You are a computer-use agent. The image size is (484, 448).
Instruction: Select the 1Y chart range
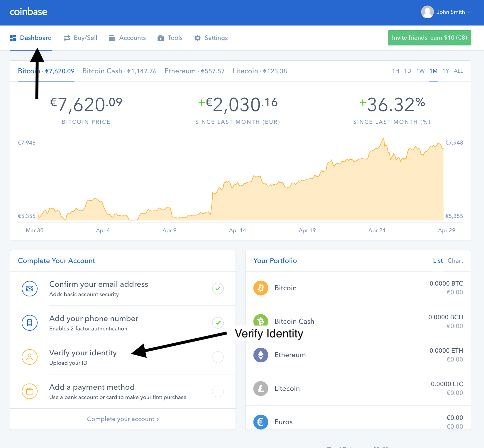tap(446, 71)
